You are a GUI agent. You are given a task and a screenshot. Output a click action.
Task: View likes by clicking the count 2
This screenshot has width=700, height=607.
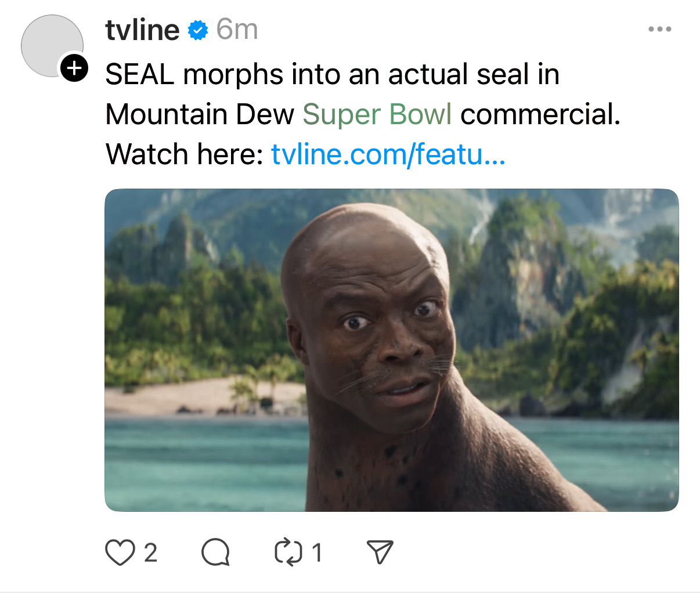tap(150, 553)
